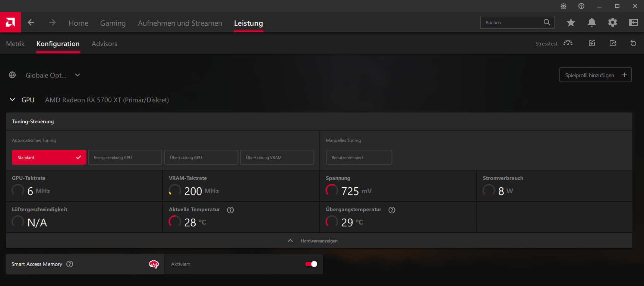The width and height of the screenshot is (644, 286).
Task: Click the GPU-Taktrate gauge dial
Action: click(x=18, y=190)
